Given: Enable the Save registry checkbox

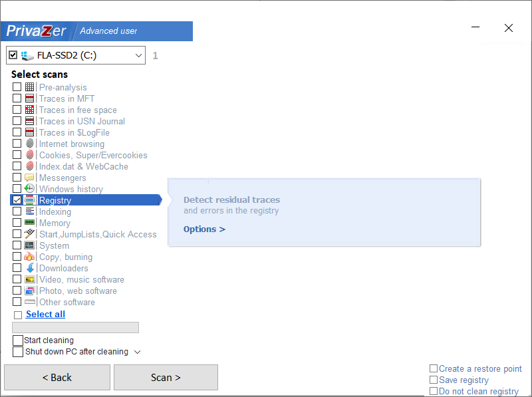Looking at the screenshot, I should point(434,380).
